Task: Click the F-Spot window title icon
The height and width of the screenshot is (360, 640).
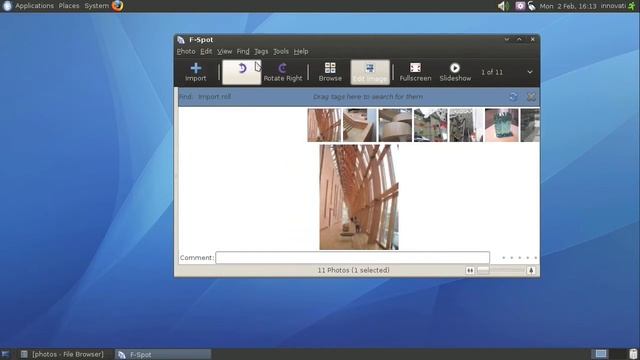Action: point(181,40)
